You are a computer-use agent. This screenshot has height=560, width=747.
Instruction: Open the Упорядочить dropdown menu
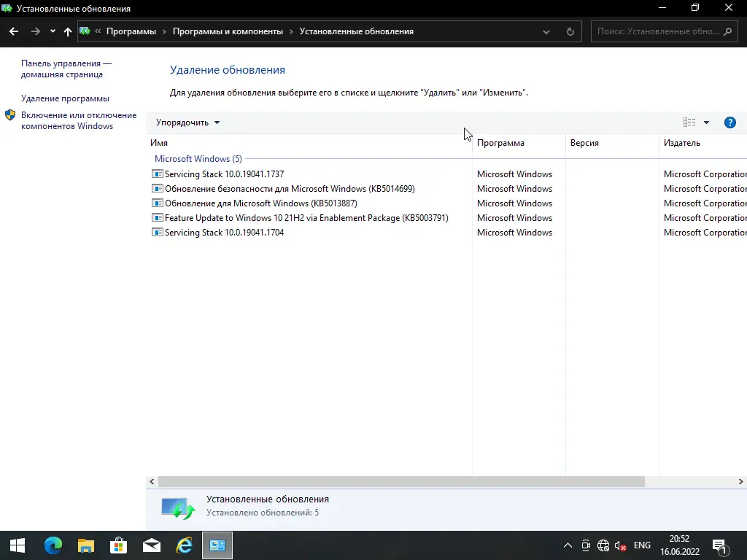(x=187, y=122)
